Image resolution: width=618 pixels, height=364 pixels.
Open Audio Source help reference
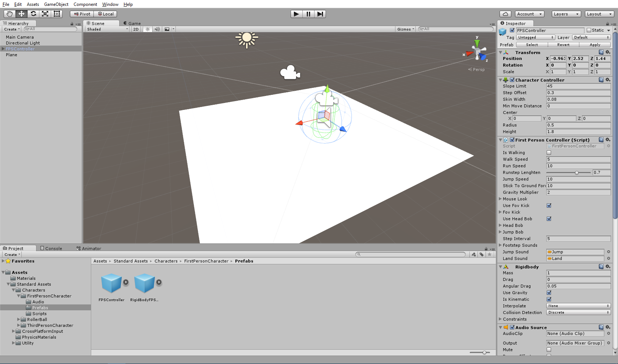[601, 327]
